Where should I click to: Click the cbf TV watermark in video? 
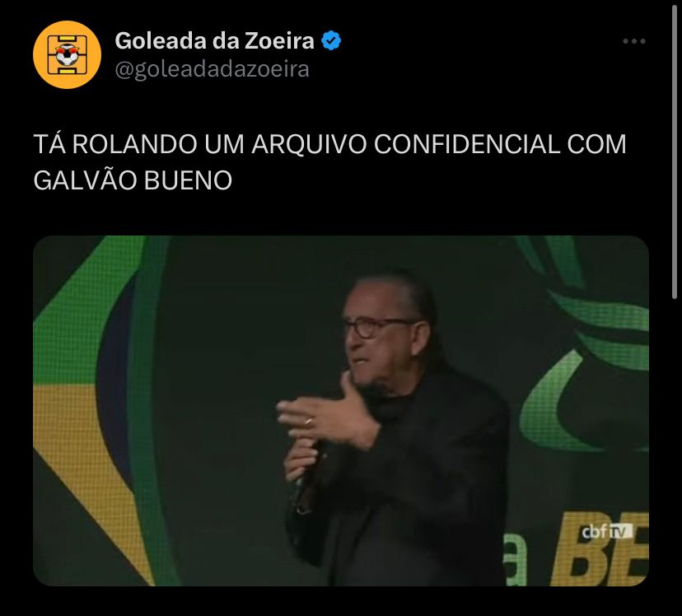pos(607,531)
